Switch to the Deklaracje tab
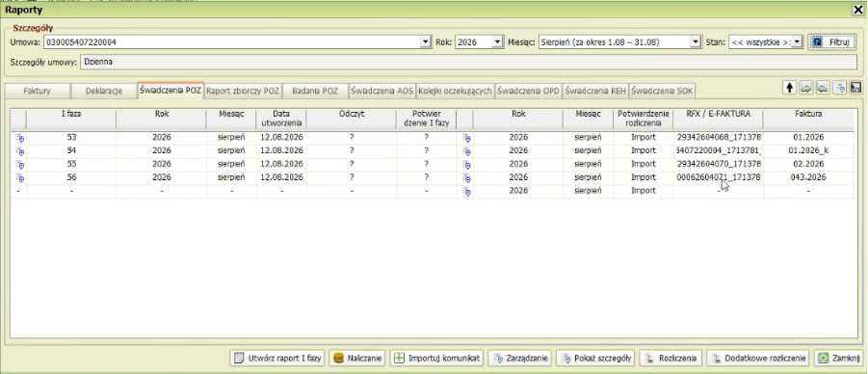Image resolution: width=868 pixels, height=374 pixels. tap(103, 91)
